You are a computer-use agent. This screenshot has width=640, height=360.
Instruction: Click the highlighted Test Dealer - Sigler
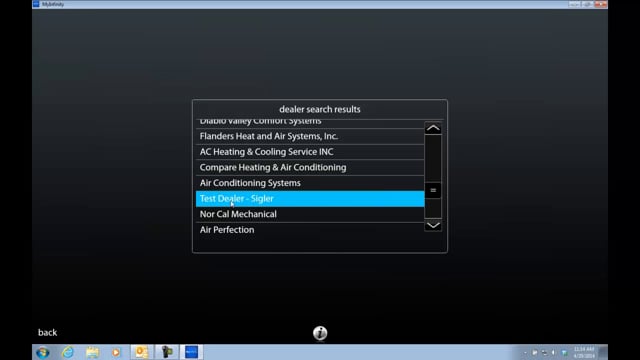pos(310,199)
